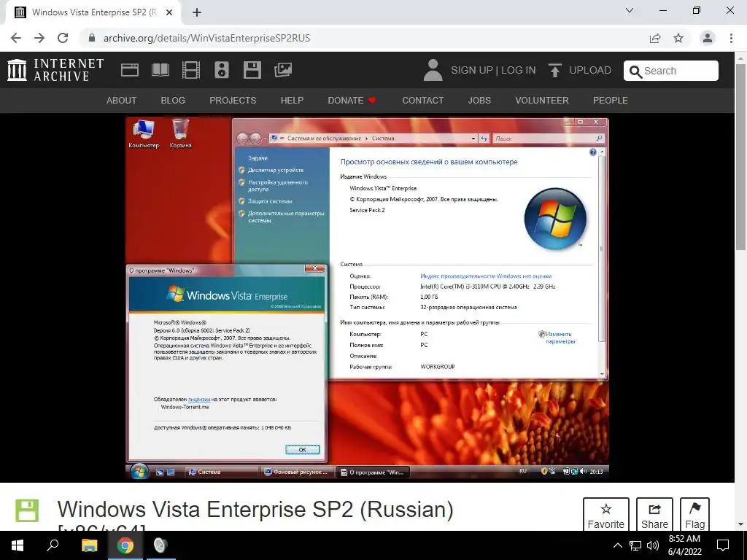Click the user avatar icon beside Sign Up

click(x=433, y=70)
